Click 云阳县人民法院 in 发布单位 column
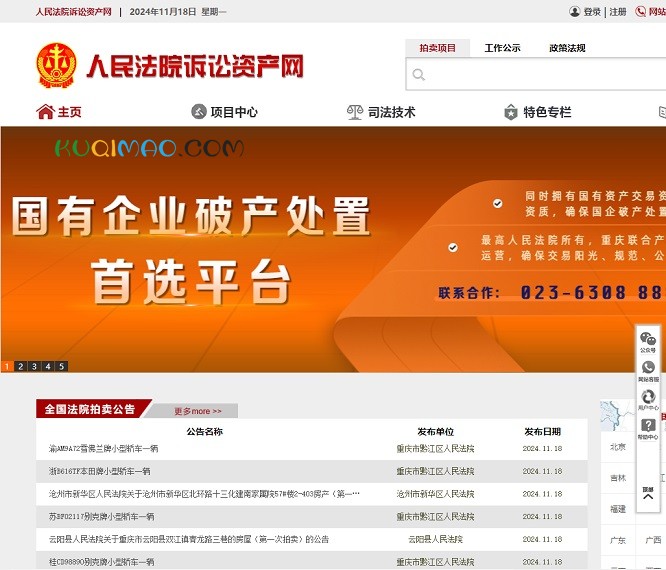Image resolution: width=666 pixels, height=570 pixels. tap(435, 539)
